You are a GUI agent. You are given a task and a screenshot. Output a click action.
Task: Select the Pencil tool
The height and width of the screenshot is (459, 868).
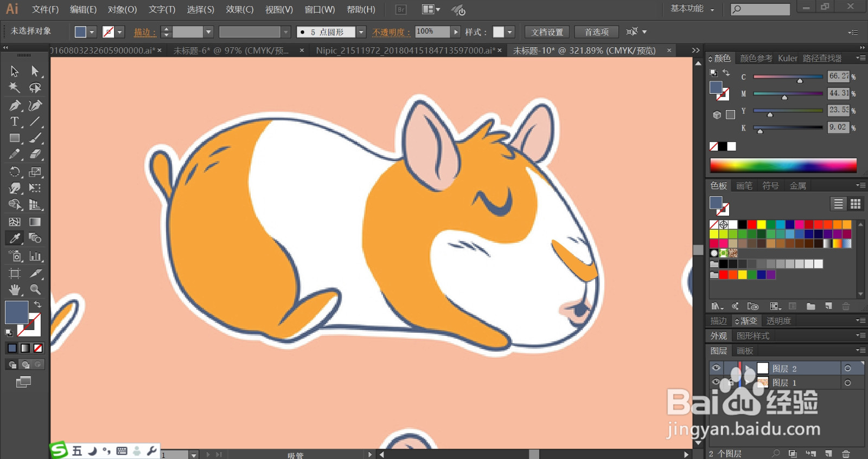pos(15,154)
